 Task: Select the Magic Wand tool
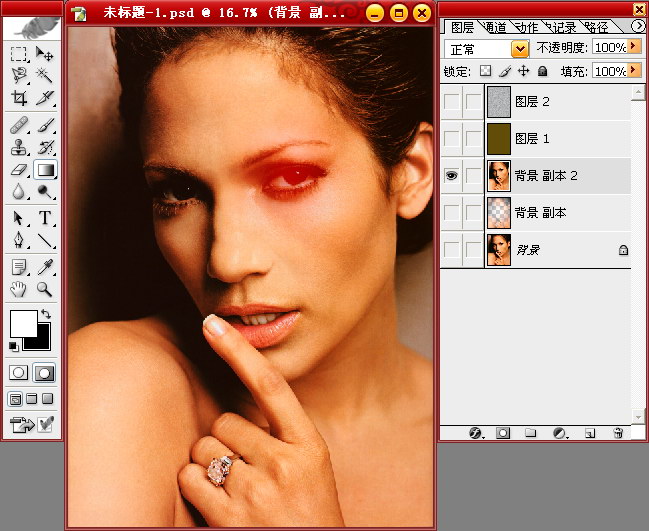tap(44, 75)
